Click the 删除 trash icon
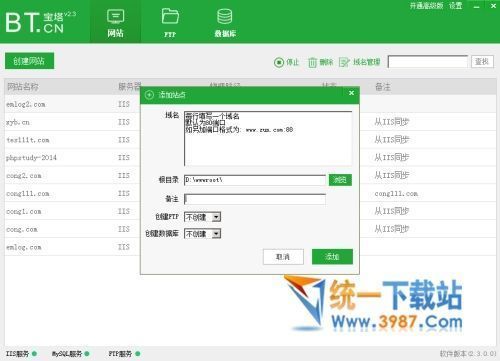500x361 pixels. tap(312, 62)
